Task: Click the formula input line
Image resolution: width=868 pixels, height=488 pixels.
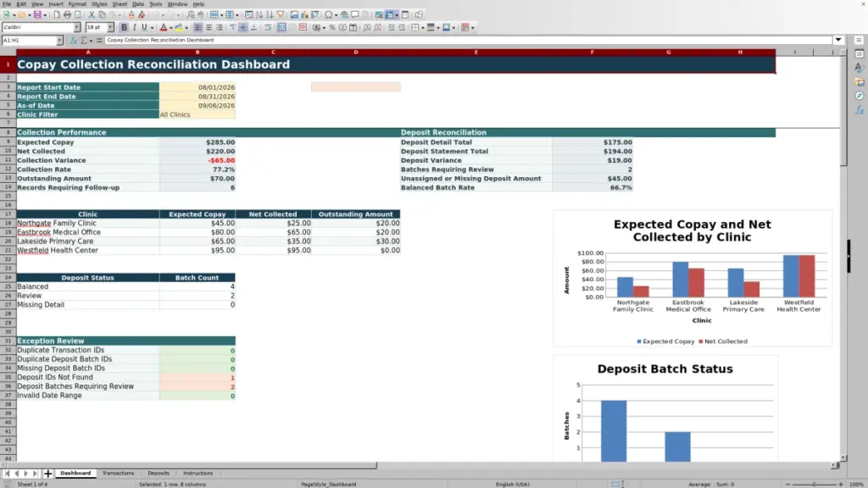Action: (468, 40)
